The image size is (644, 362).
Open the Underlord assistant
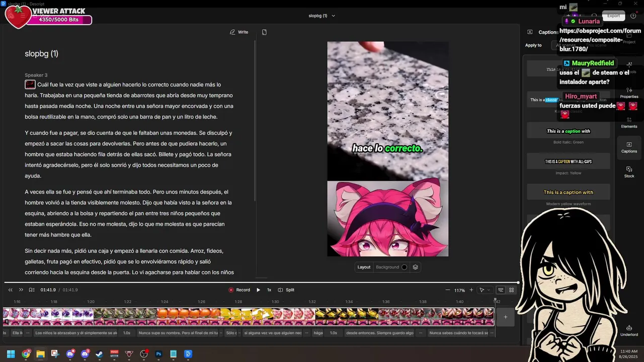[x=629, y=330]
